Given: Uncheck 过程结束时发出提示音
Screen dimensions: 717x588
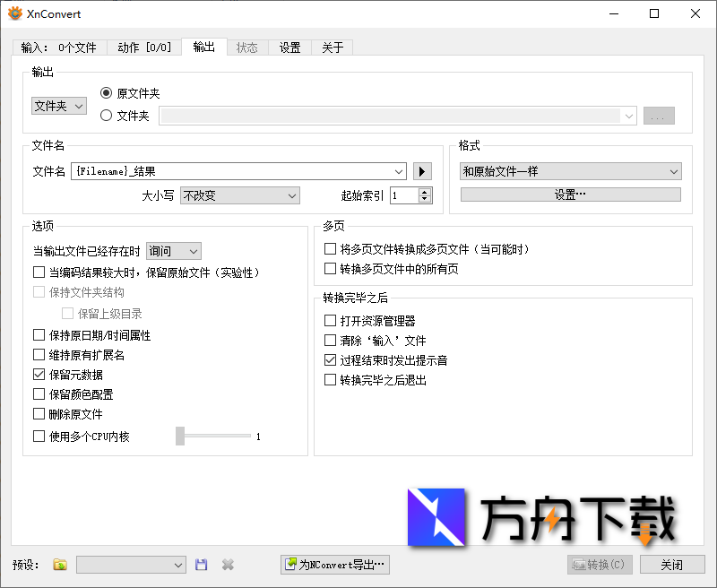Looking at the screenshot, I should tap(331, 359).
